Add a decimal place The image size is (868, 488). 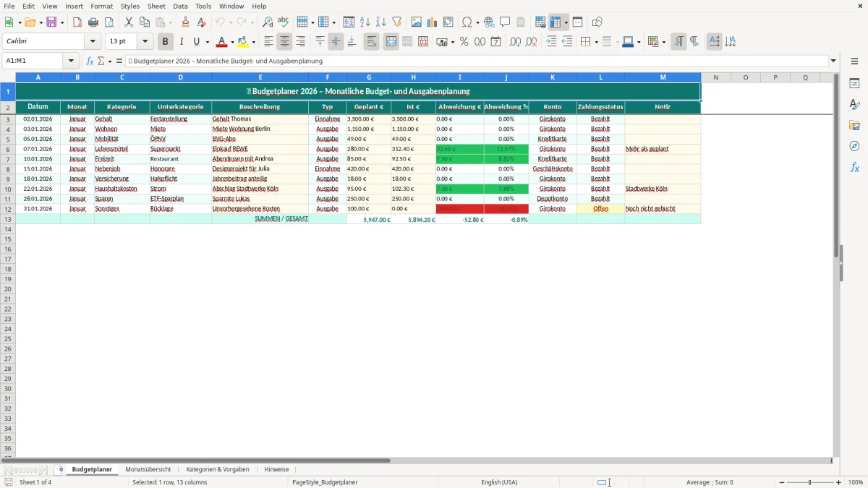click(x=515, y=42)
